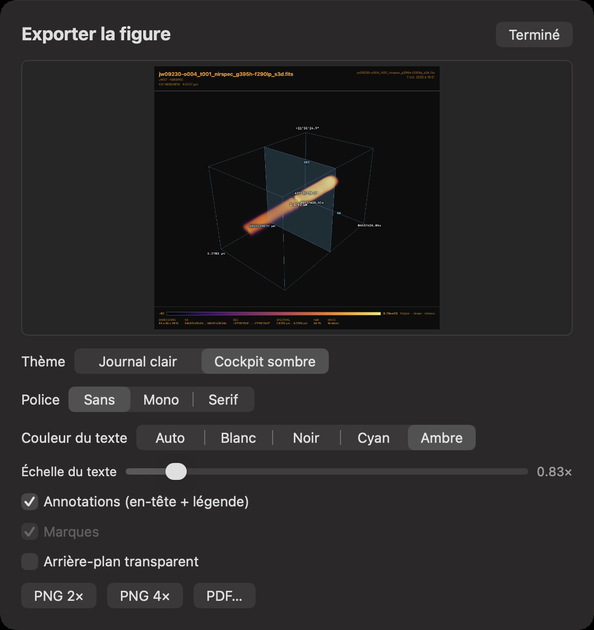
Task: Choose the Serif font option
Action: 223,399
